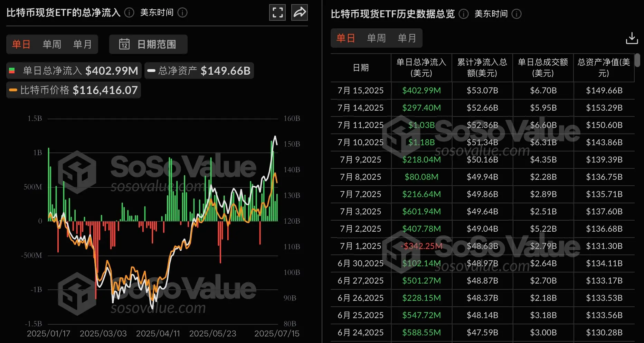
Task: Click calendar icon in 日期范围 button
Action: click(x=124, y=44)
